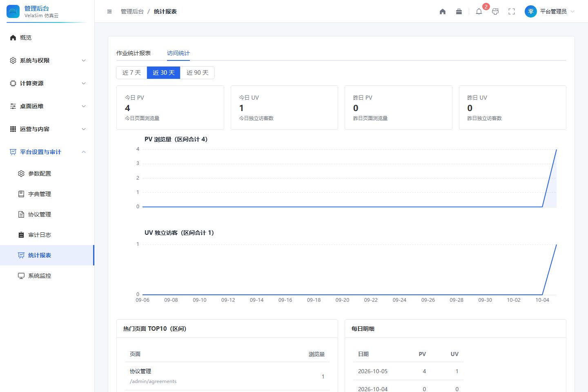
Task: Go to 概览 via its sidebar home icon
Action: [x=13, y=38]
